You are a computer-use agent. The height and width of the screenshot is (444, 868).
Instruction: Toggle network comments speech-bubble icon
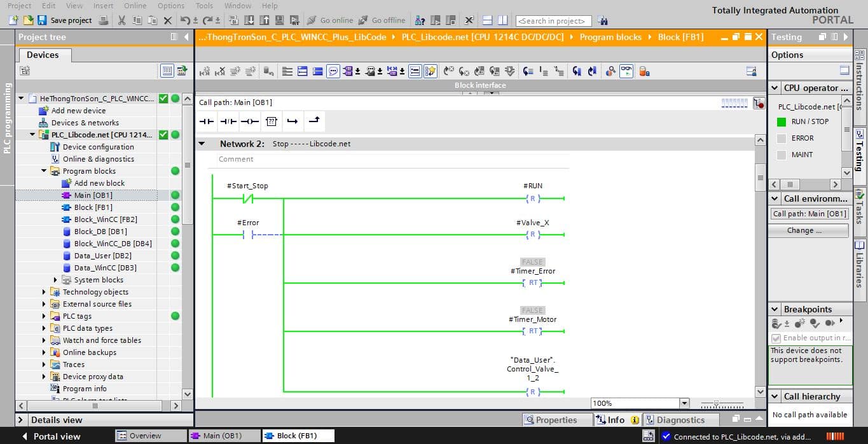pyautogui.click(x=333, y=71)
